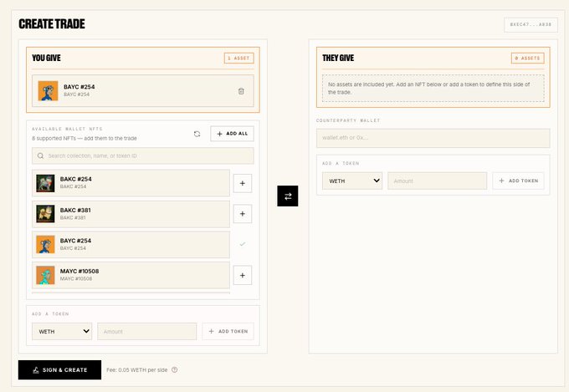
Task: Open the connected wallet address button
Action: (x=531, y=25)
